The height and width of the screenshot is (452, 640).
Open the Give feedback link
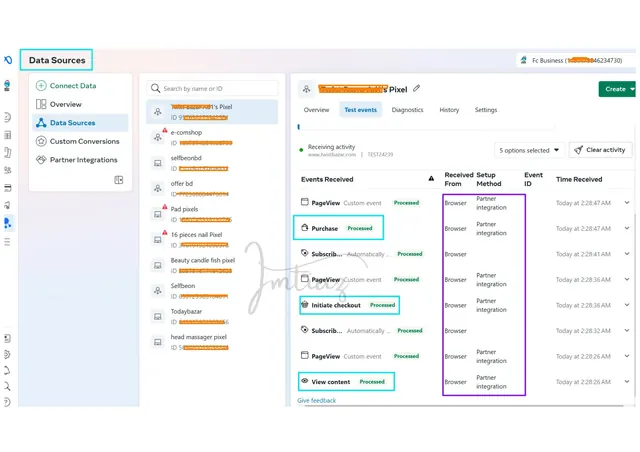(x=316, y=401)
